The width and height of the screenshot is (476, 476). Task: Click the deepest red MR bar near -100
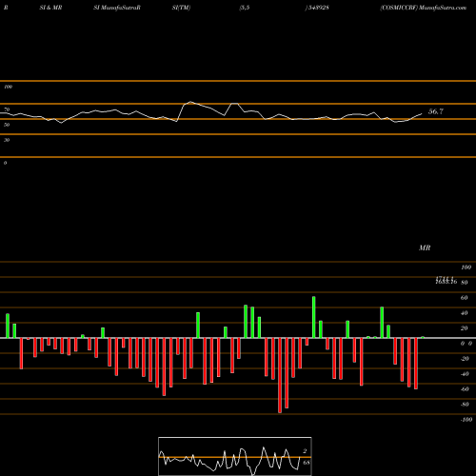pos(280,375)
